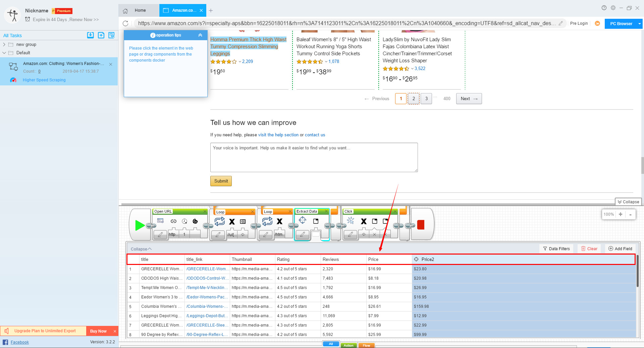Close the Amazon.co... tab
Screen dimensions: 644x348
coord(201,10)
